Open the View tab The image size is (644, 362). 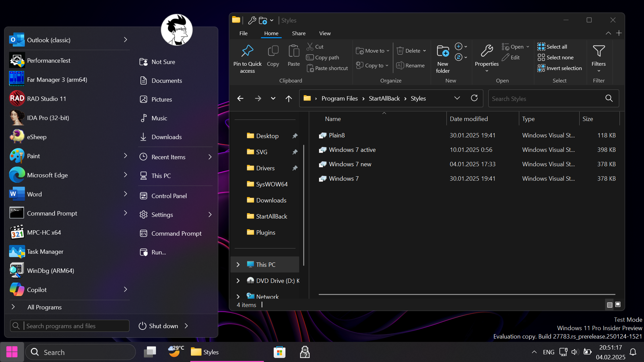[325, 33]
